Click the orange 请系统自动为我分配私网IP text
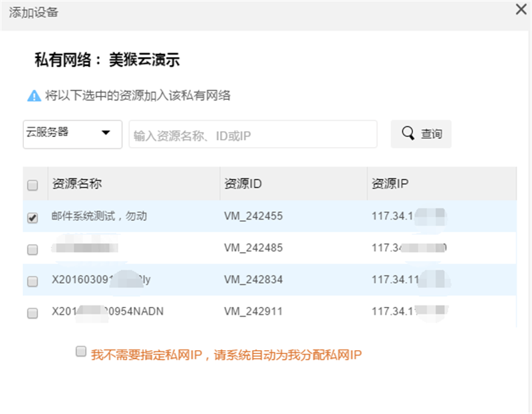Screen dimensions: 532x414 [288, 355]
